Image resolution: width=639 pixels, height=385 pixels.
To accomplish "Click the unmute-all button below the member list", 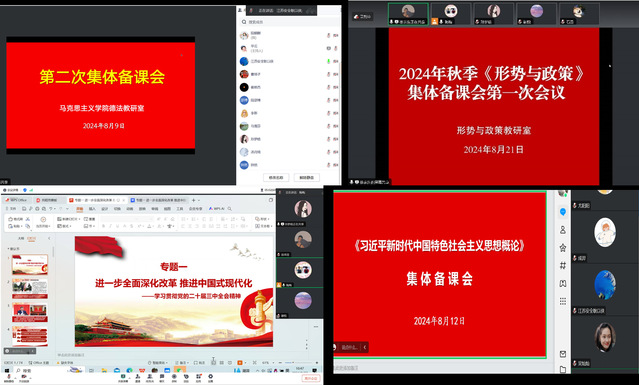I will pyautogui.click(x=306, y=178).
